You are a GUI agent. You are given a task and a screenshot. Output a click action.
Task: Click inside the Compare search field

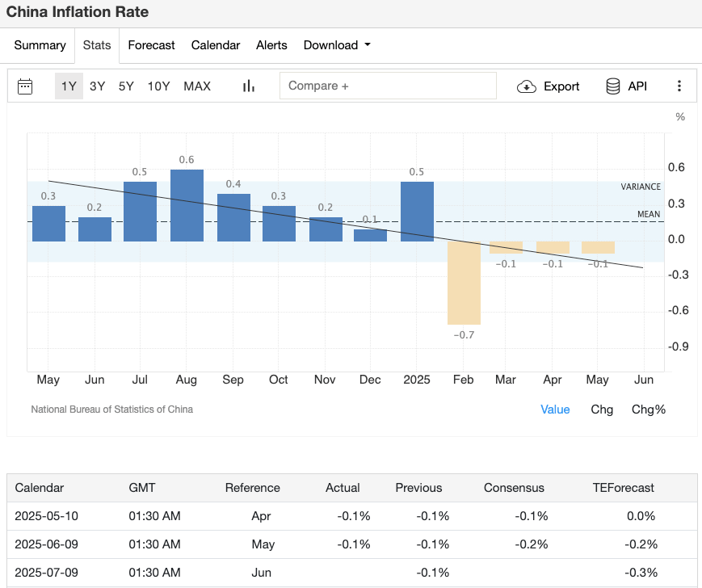point(388,85)
